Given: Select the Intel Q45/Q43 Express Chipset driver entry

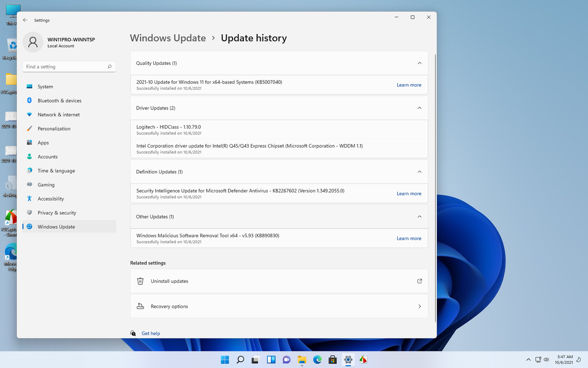Looking at the screenshot, I should [279, 149].
